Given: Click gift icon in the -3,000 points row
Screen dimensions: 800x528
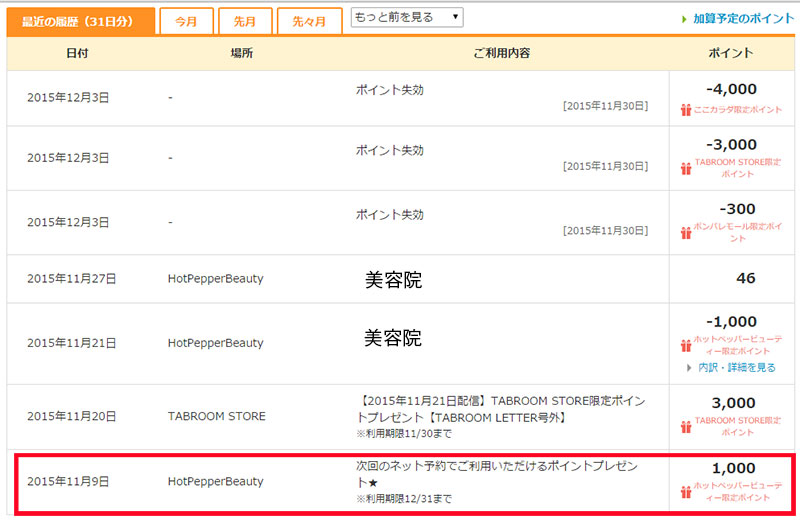Looking at the screenshot, I should click(x=686, y=168).
